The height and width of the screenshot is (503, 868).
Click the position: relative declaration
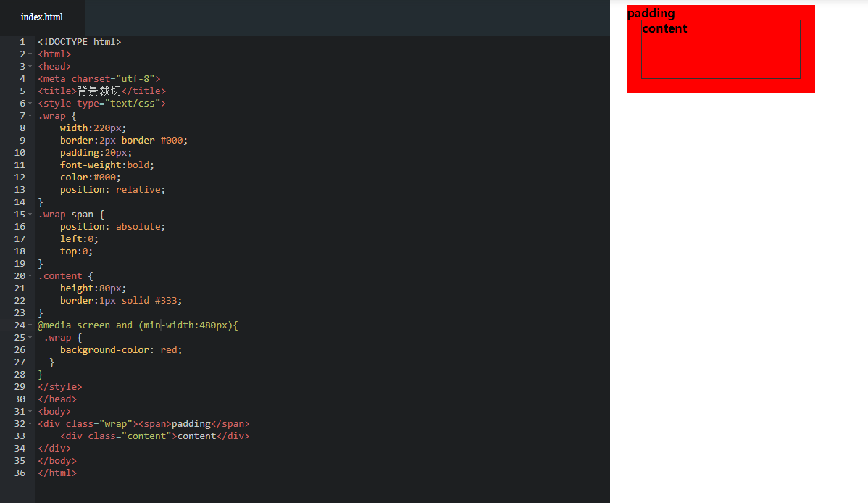[112, 189]
